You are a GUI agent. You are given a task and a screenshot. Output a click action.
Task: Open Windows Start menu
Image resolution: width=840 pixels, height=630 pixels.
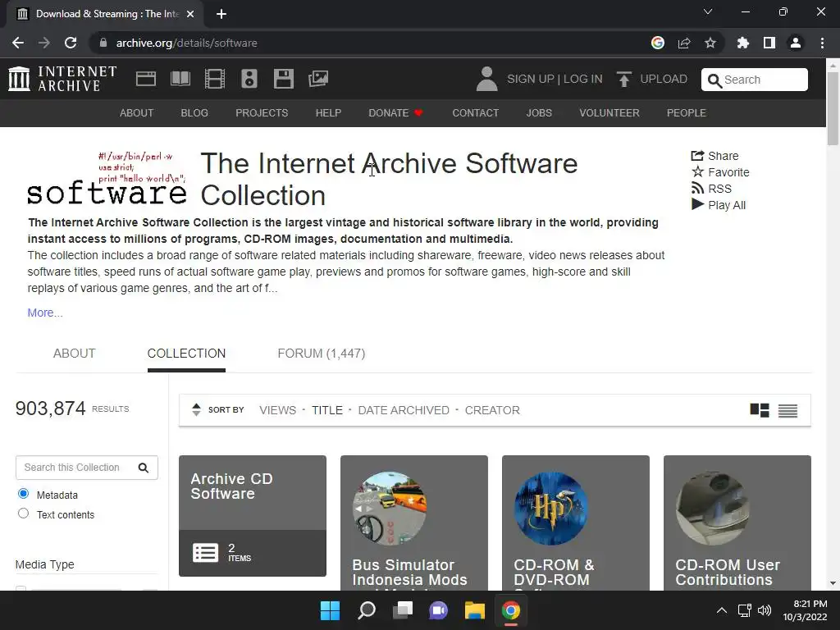[x=330, y=610]
